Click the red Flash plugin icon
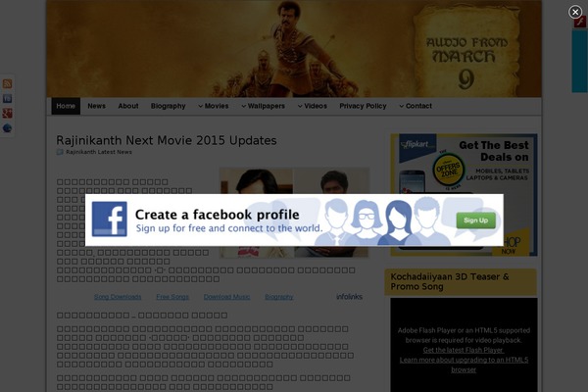The width and height of the screenshot is (588, 392). [x=580, y=23]
